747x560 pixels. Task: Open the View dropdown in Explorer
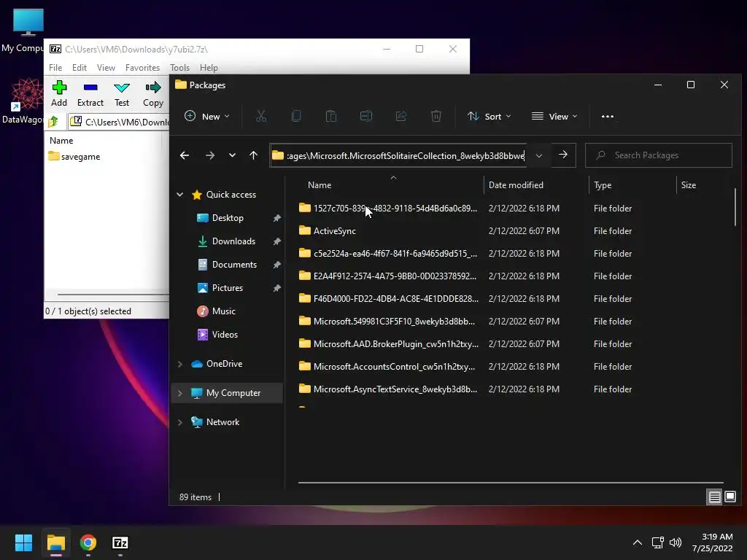coord(554,116)
